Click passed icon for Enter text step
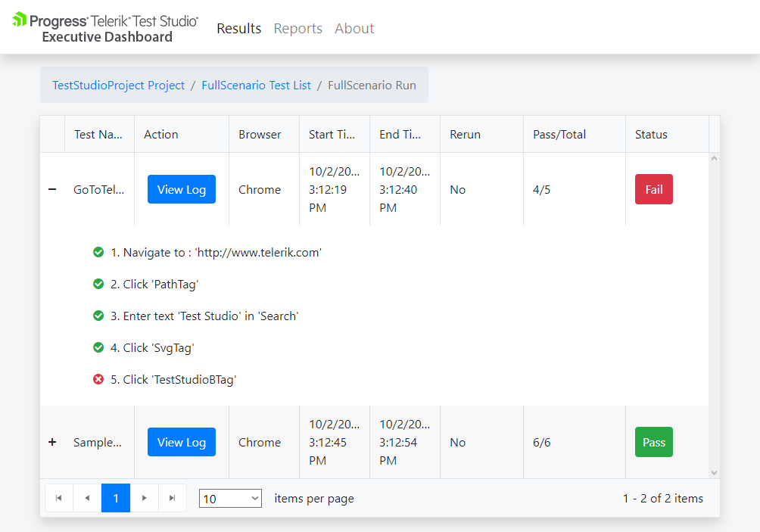 tap(98, 316)
